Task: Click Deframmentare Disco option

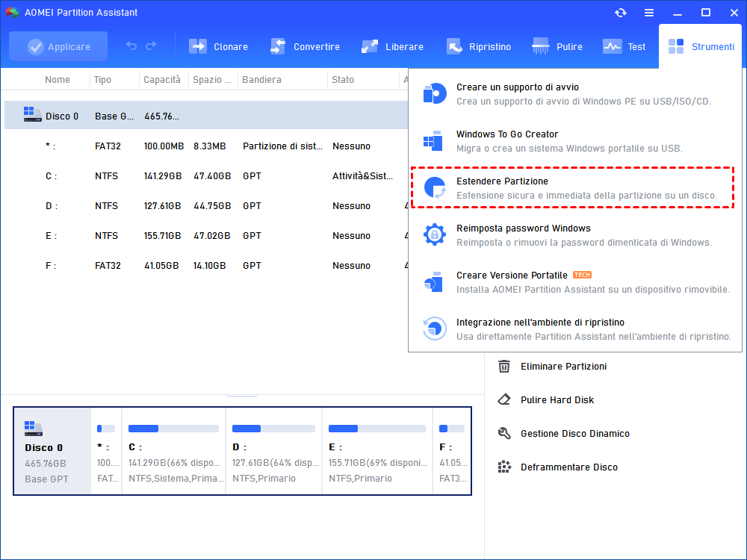Action: pos(558,467)
